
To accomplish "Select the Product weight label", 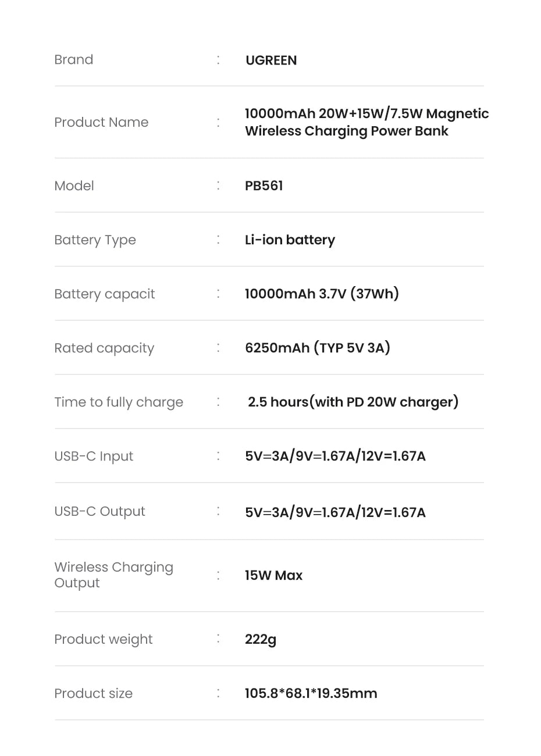I will click(x=103, y=640).
